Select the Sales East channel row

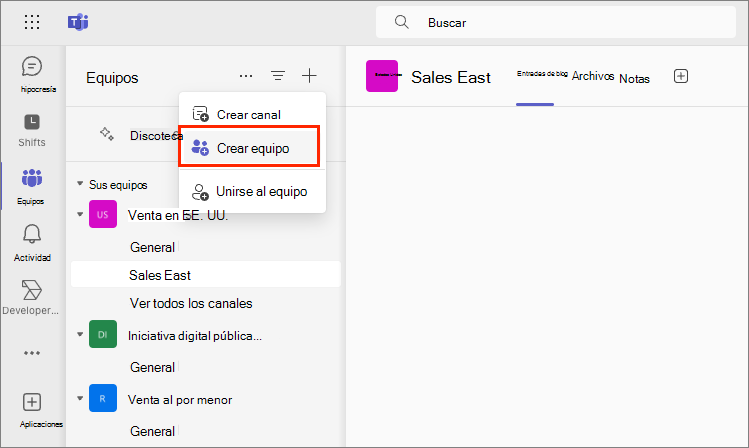pyautogui.click(x=206, y=275)
